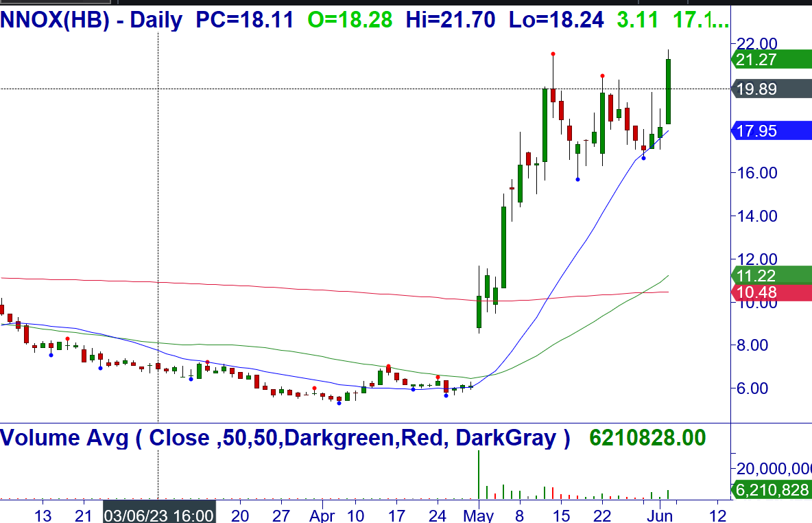Click the 8.00 price axis label

(x=752, y=345)
